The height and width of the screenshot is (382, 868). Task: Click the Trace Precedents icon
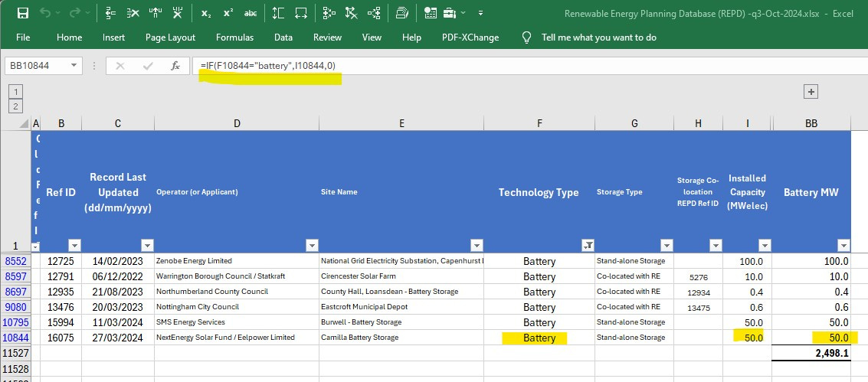(329, 13)
